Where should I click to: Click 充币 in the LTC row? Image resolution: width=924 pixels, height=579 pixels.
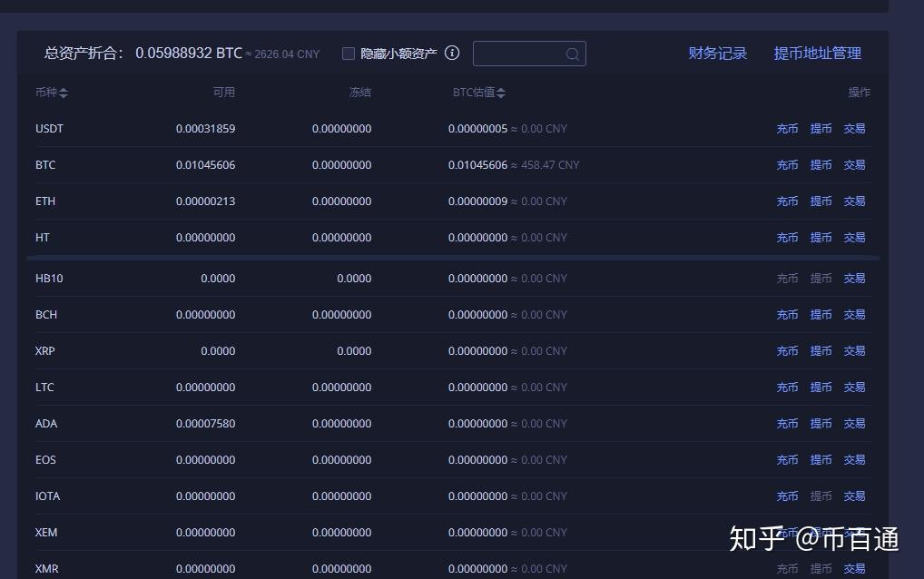(x=787, y=387)
